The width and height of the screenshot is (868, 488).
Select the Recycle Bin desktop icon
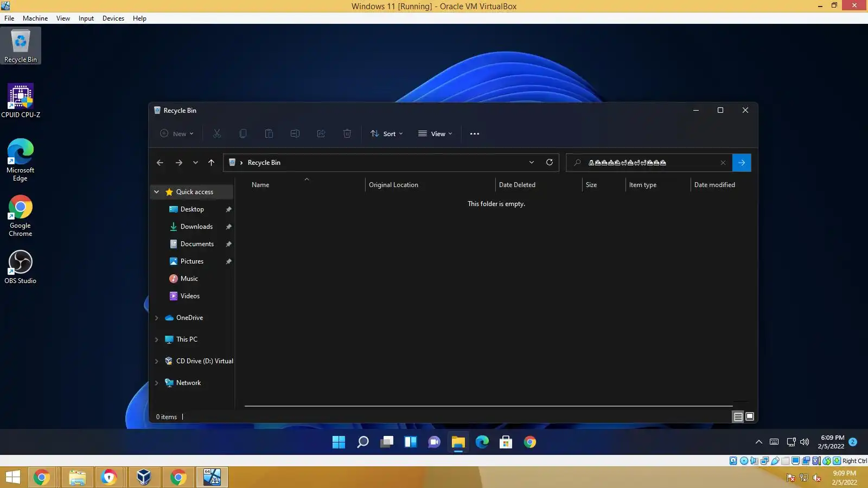point(21,46)
